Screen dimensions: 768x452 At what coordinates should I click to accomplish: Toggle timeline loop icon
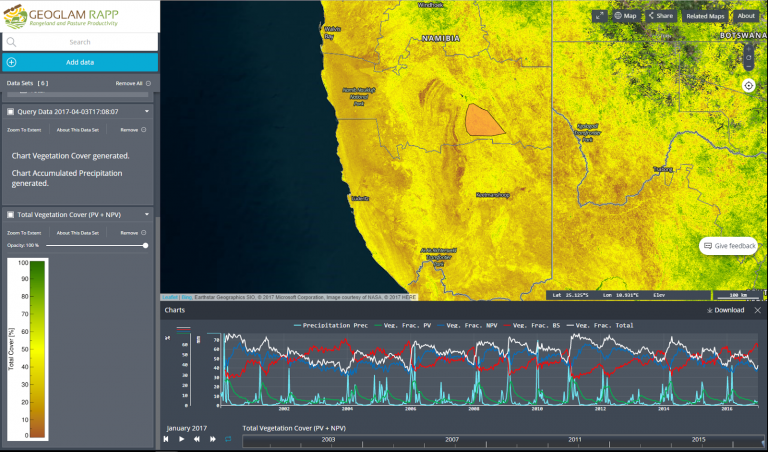click(x=228, y=439)
